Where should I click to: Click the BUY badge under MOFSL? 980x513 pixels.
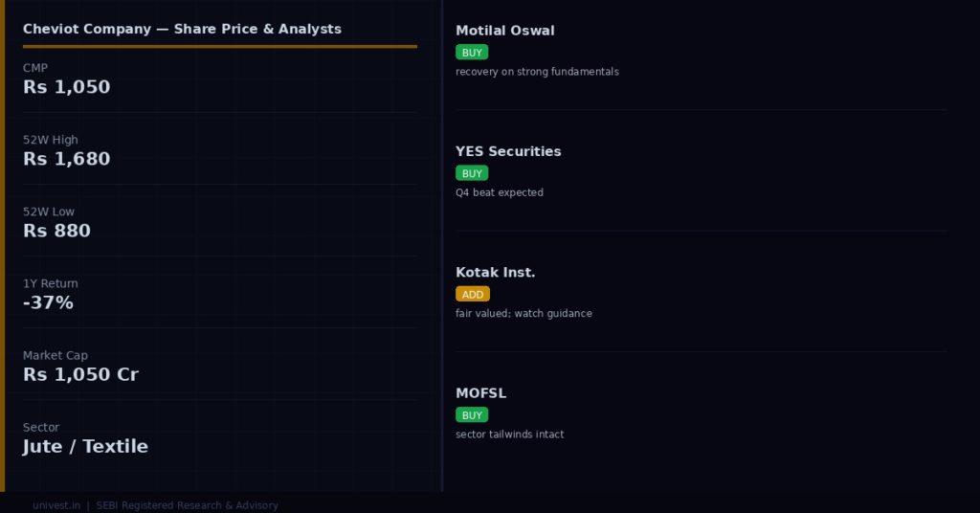(x=472, y=415)
